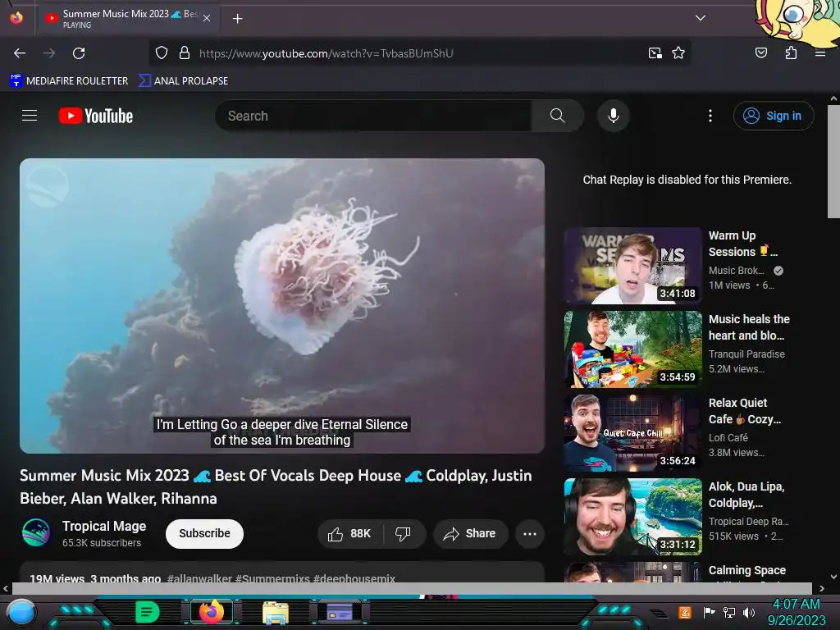Click the Sign in button
Screen dimensions: 840x630
click(774, 116)
